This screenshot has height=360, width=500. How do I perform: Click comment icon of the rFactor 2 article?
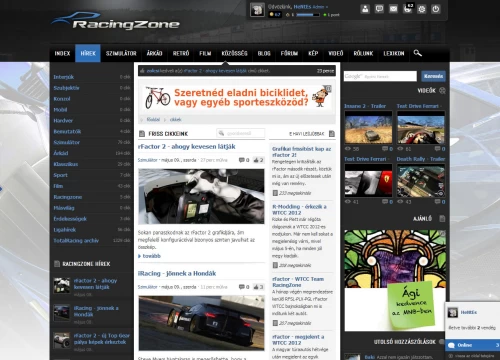click(242, 160)
